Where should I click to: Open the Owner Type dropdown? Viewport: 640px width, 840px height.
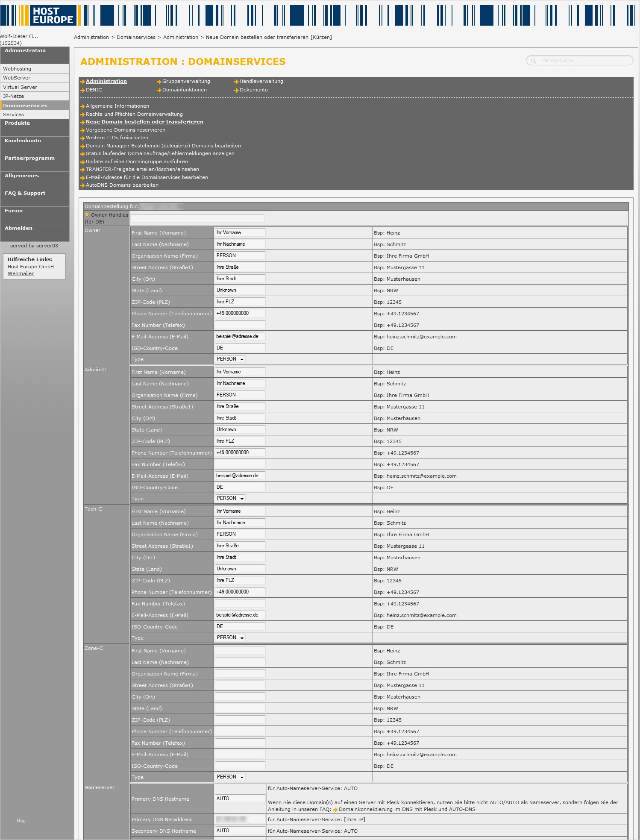point(230,359)
